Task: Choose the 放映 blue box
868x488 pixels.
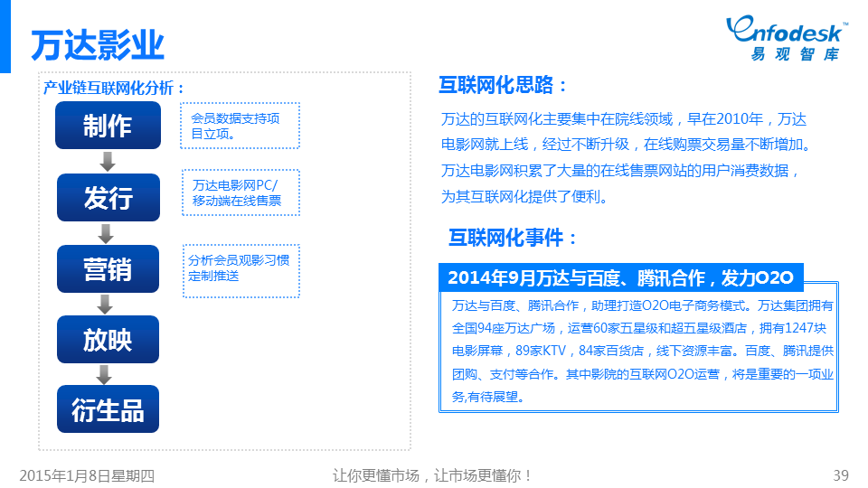Action: tap(108, 340)
